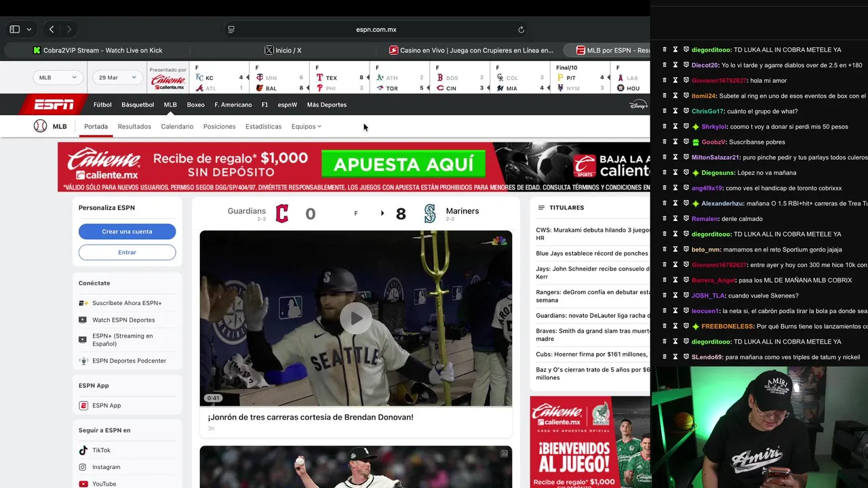Click the TITULARES list icon

pyautogui.click(x=541, y=208)
